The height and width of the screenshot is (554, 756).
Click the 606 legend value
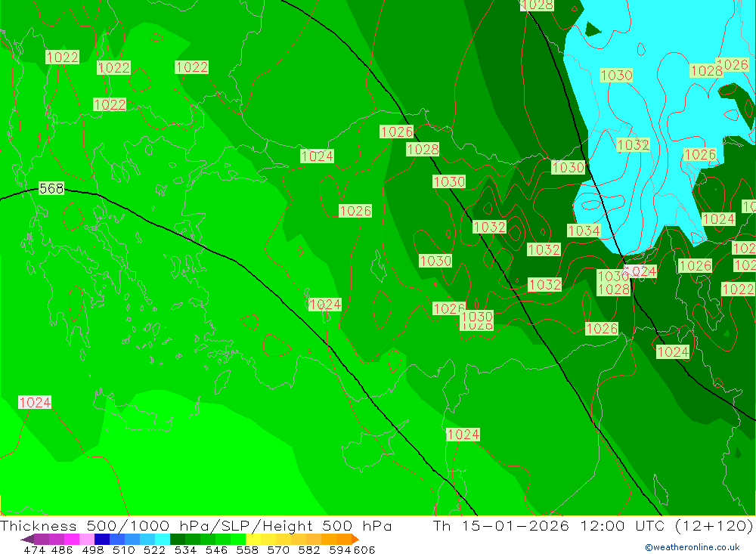point(364,549)
